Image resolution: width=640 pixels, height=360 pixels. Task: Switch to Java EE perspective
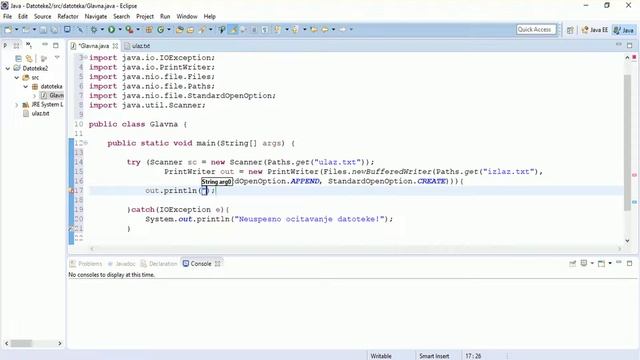tap(595, 30)
